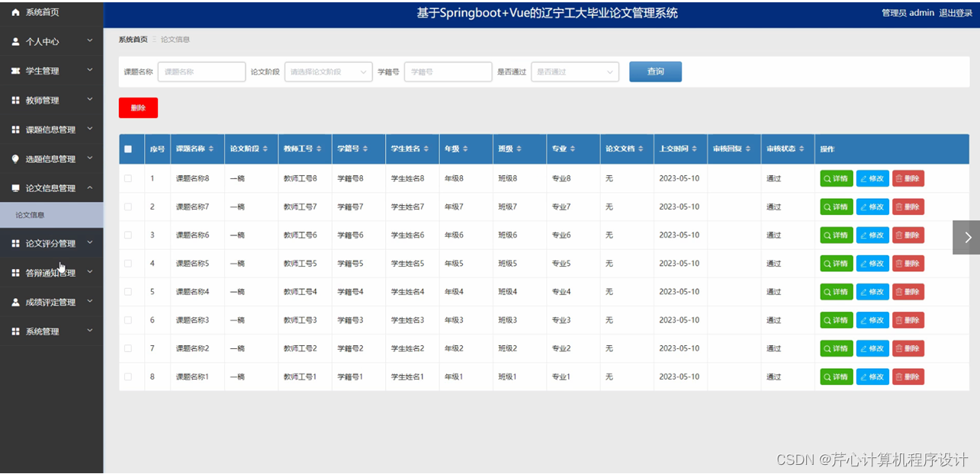
Task: Click 删除 button in 课题名称4 row
Action: pos(908,291)
